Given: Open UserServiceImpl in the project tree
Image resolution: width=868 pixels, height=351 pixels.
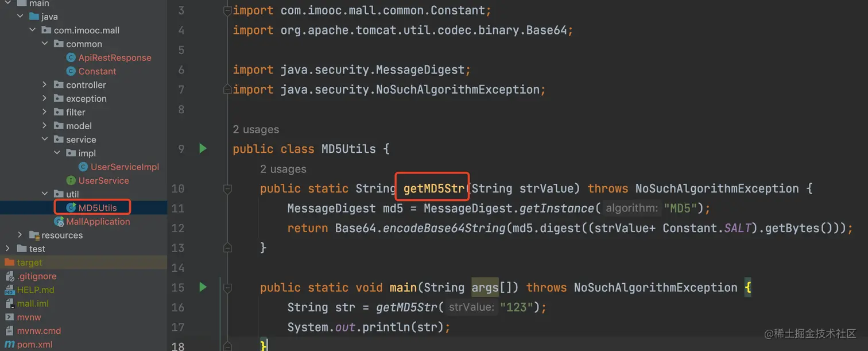Looking at the screenshot, I should pos(125,167).
